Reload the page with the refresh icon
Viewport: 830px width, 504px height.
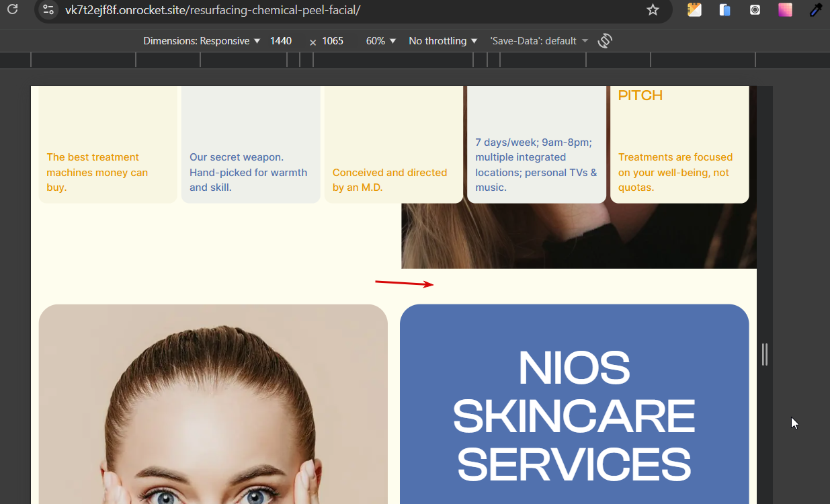pos(12,9)
